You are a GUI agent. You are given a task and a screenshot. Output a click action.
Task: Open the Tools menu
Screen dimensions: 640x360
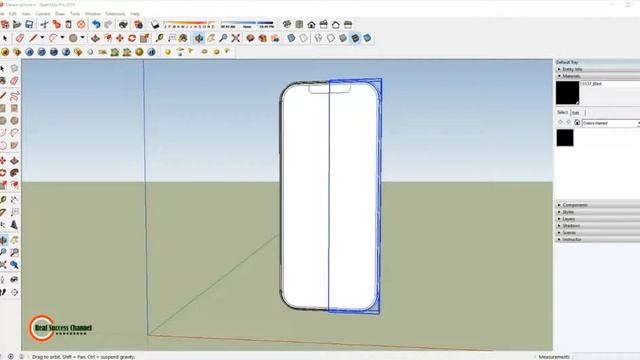[75, 13]
